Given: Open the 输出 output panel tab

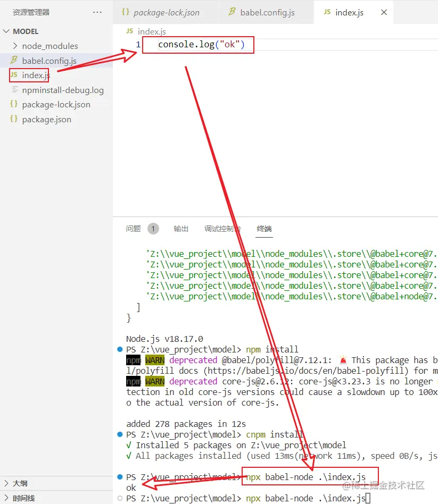Looking at the screenshot, I should pos(181,229).
